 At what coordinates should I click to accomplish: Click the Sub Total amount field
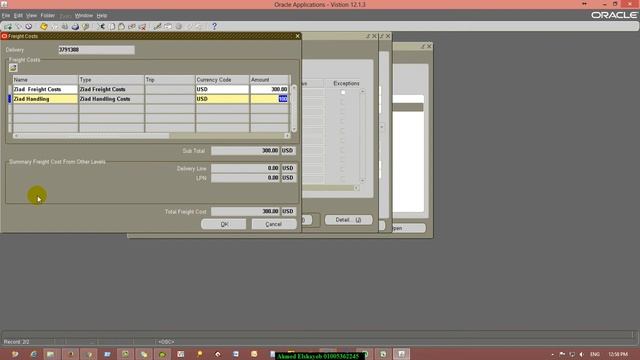(x=245, y=151)
